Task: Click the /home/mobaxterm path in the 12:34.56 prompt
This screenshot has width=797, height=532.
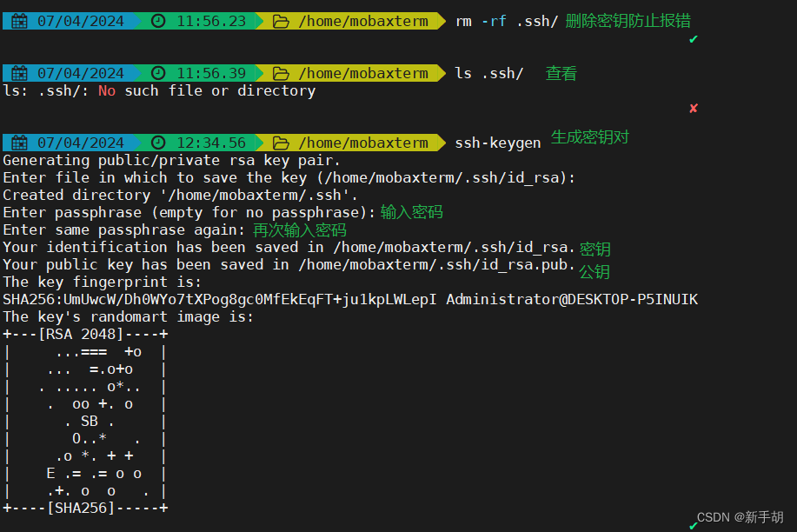Action: pyautogui.click(x=363, y=143)
